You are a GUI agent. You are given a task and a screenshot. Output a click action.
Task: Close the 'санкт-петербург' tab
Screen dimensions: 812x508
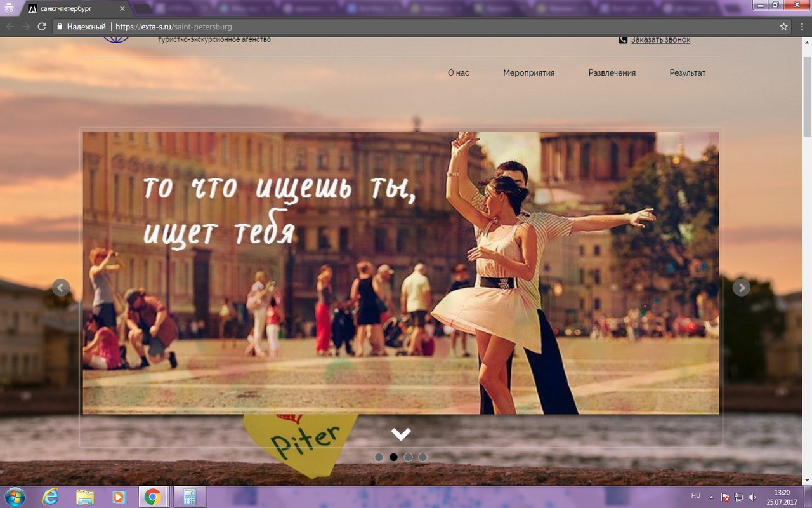click(x=122, y=9)
